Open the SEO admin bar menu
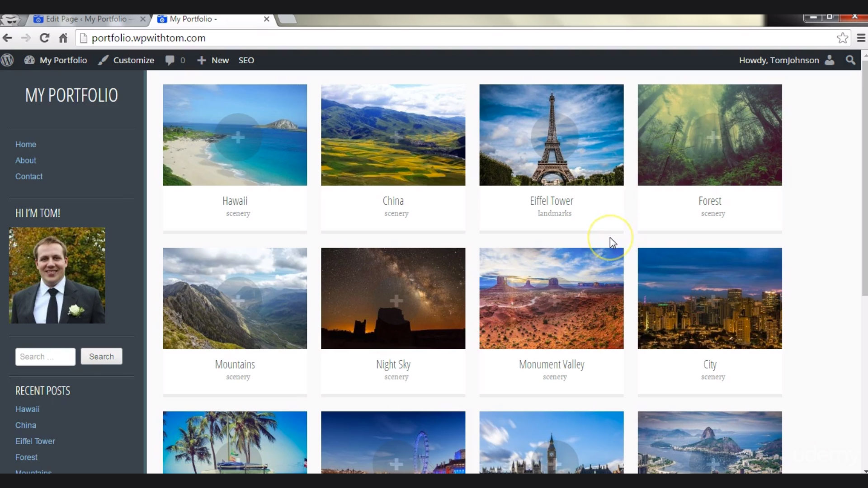The height and width of the screenshot is (488, 868). tap(246, 60)
